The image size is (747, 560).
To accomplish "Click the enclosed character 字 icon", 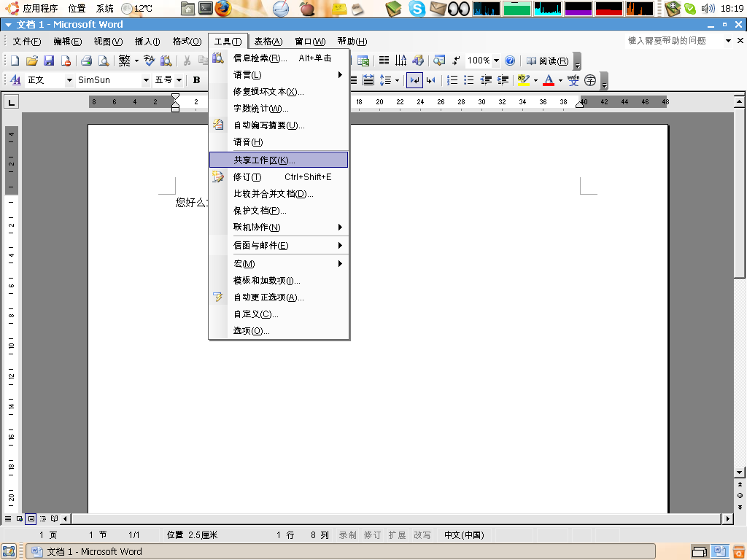I will point(589,80).
